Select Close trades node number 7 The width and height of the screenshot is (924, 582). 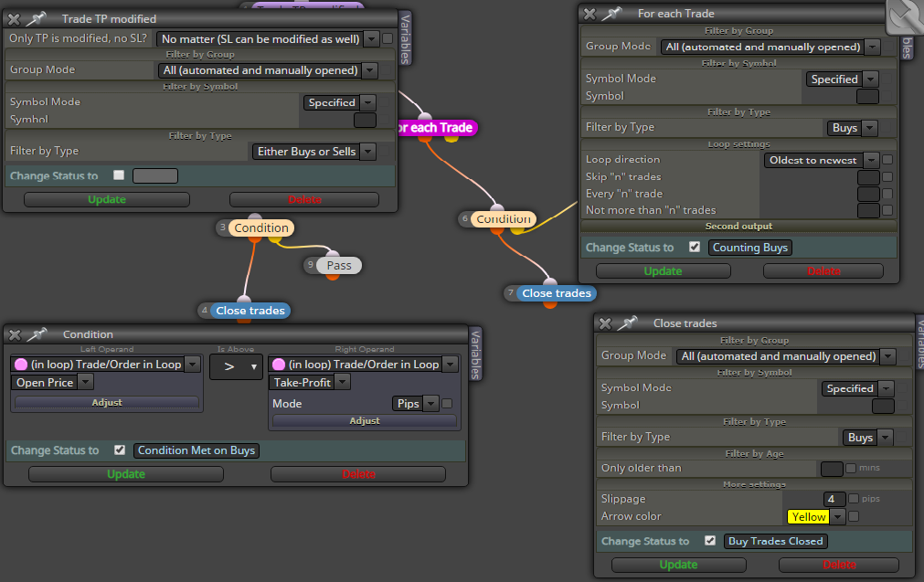[557, 293]
